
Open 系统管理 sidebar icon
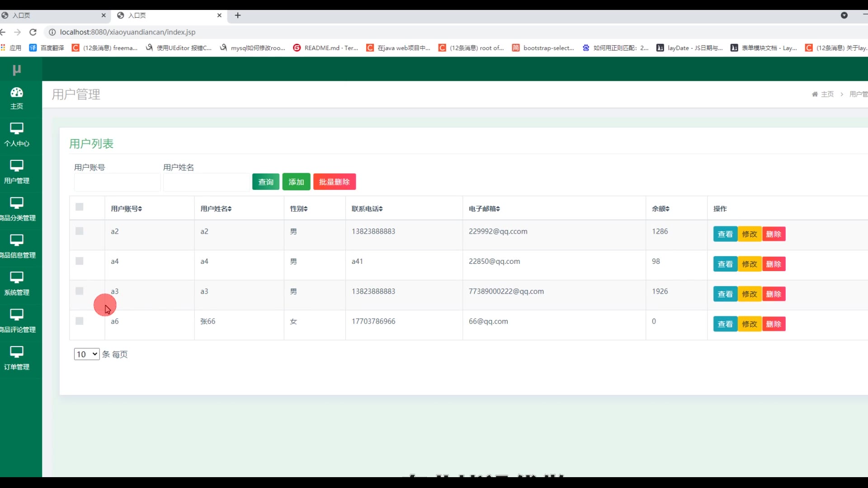[17, 277]
